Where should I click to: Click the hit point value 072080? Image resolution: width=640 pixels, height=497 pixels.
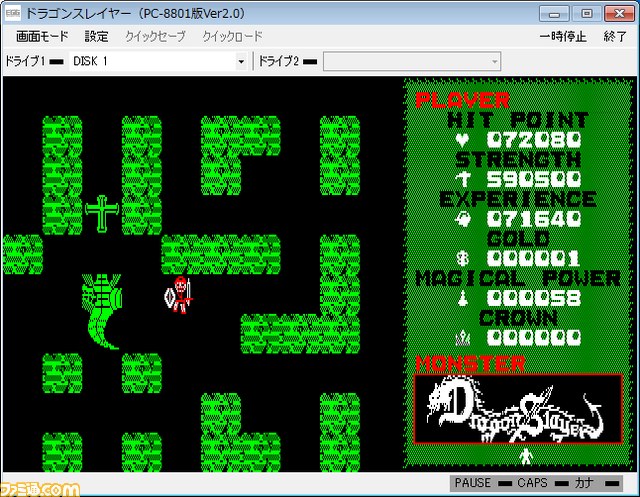534,140
